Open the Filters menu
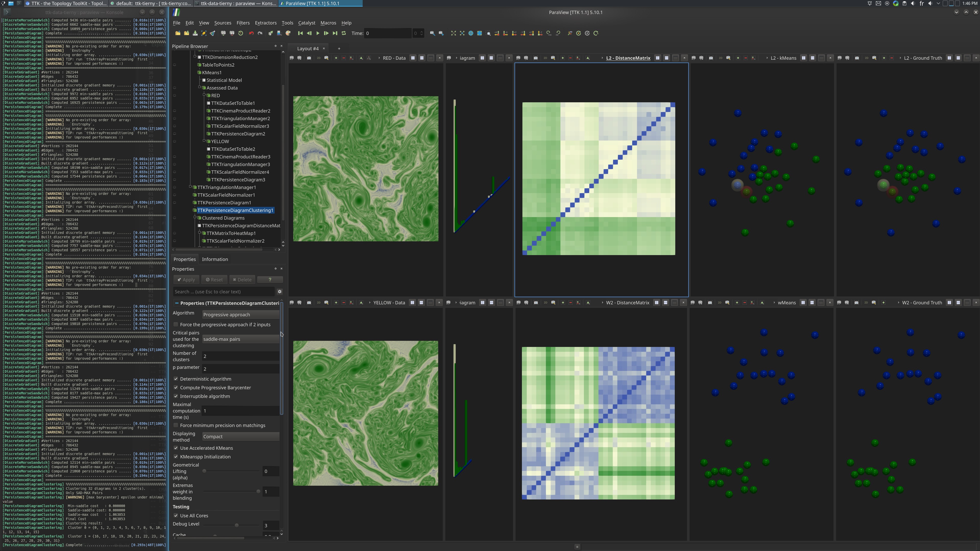This screenshot has height=551, width=980. (243, 23)
